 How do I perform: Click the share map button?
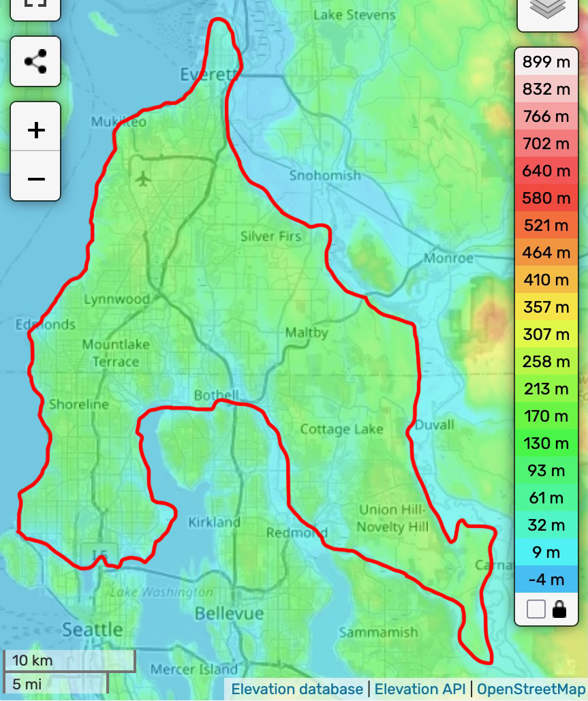(35, 61)
